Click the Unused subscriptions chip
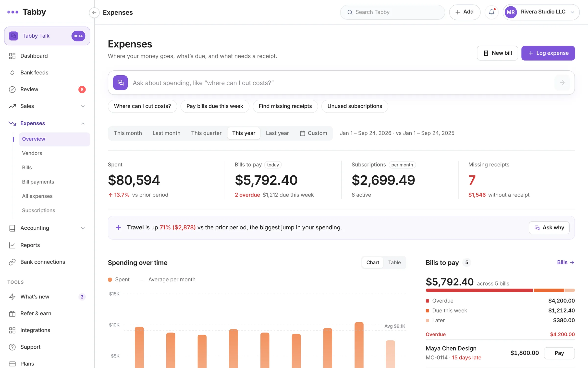Screen dimensions: 588x368 click(x=355, y=106)
